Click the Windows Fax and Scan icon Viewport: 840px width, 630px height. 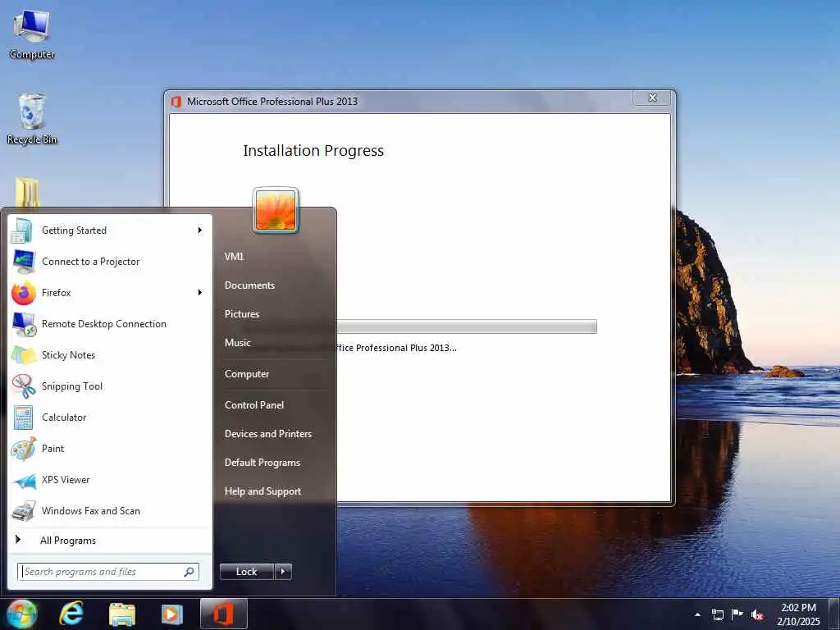coord(24,511)
